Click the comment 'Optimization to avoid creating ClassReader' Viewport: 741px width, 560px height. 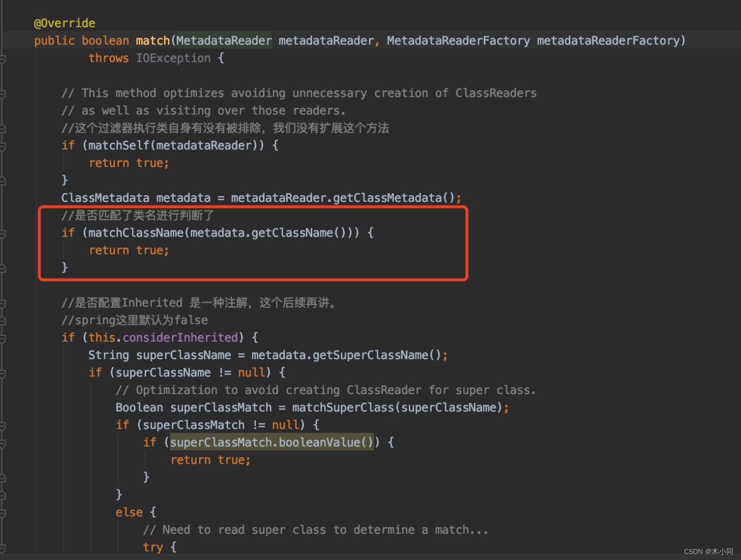point(326,390)
